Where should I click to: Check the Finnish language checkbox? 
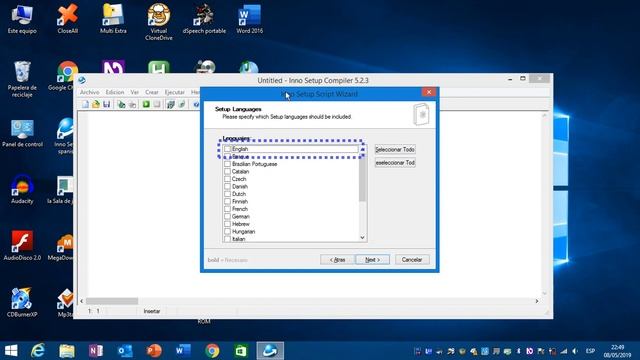point(227,201)
